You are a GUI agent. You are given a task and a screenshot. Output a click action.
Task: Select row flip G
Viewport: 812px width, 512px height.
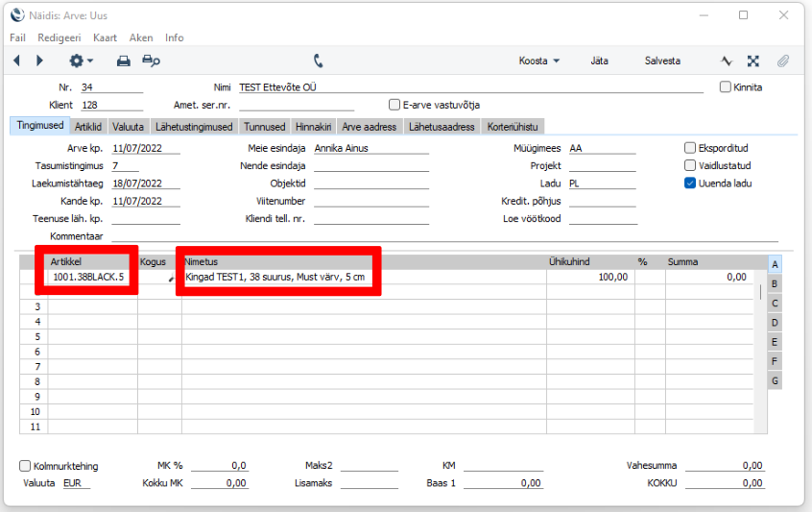point(775,381)
